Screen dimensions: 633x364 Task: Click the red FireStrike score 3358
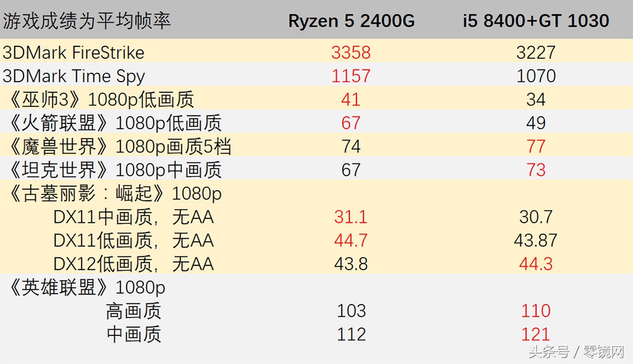pos(351,53)
